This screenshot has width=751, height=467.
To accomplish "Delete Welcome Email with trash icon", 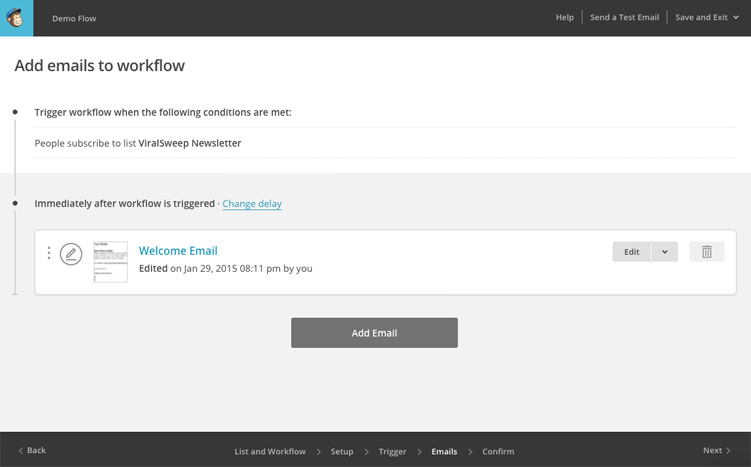I will (706, 251).
